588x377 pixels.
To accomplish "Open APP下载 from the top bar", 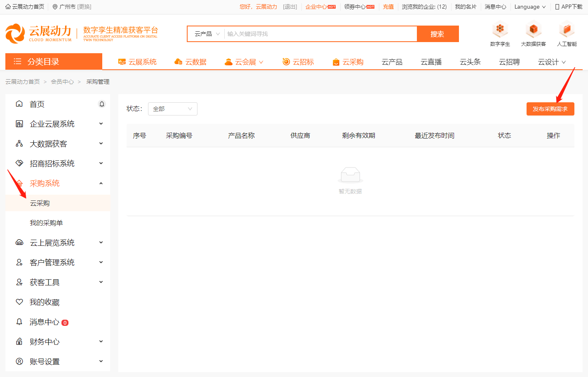I will (x=569, y=6).
